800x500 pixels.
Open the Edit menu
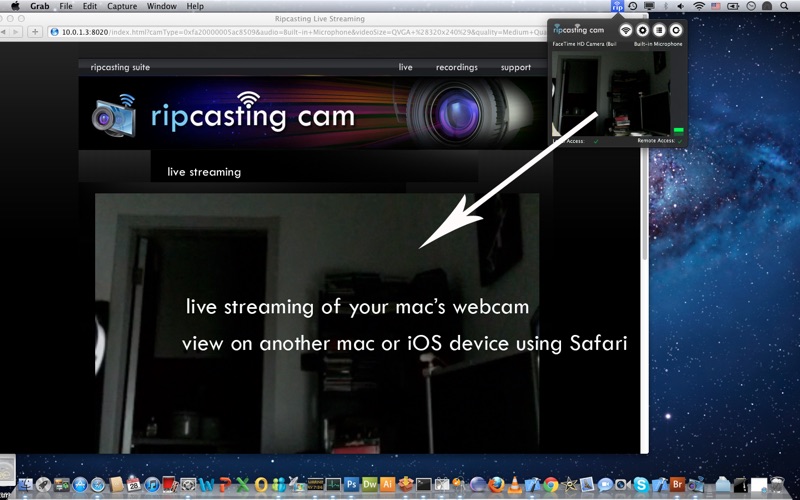90,6
